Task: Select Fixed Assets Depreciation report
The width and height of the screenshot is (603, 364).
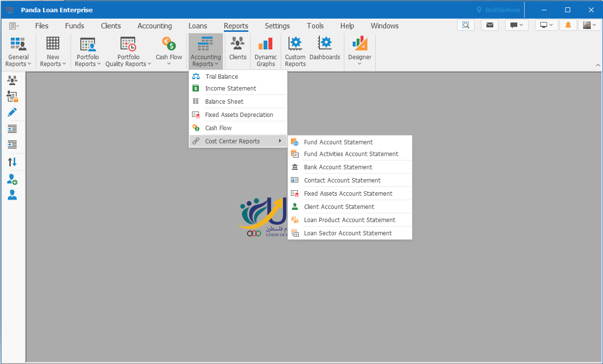Action: [238, 114]
